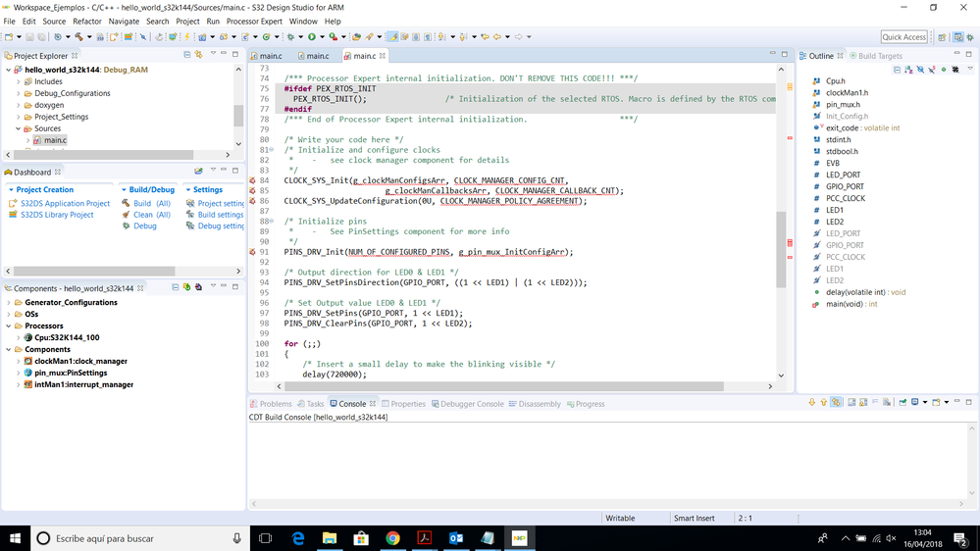Open Windows Start menu

[15, 538]
